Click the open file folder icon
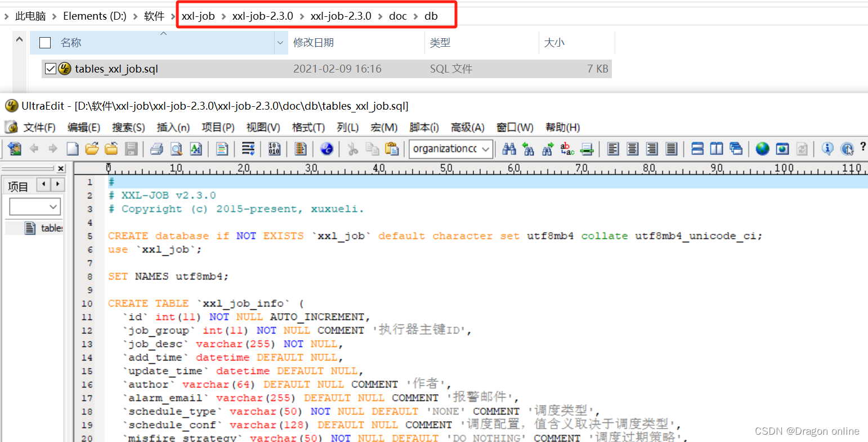Screen dimensions: 868x442 [x=92, y=148]
